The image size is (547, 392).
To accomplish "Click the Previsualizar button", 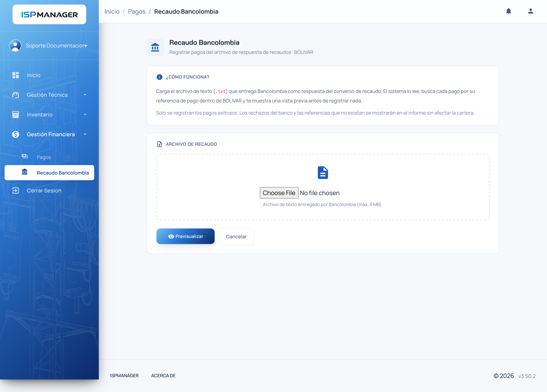I will click(x=186, y=236).
